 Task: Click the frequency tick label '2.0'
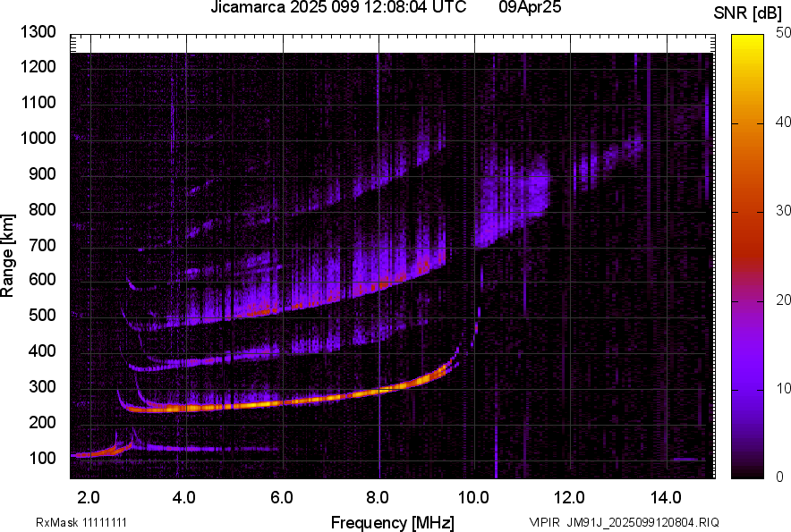[x=89, y=498]
